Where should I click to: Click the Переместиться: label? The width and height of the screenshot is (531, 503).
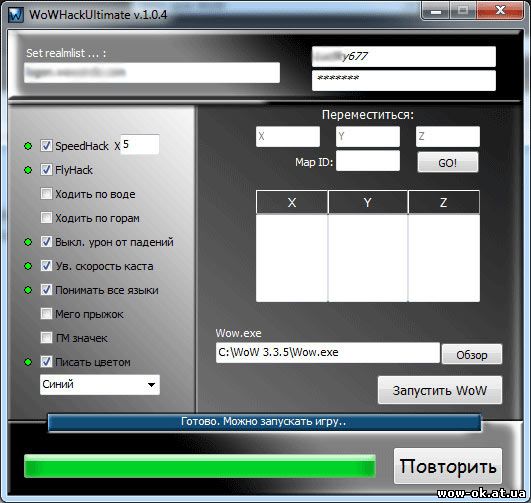click(368, 115)
